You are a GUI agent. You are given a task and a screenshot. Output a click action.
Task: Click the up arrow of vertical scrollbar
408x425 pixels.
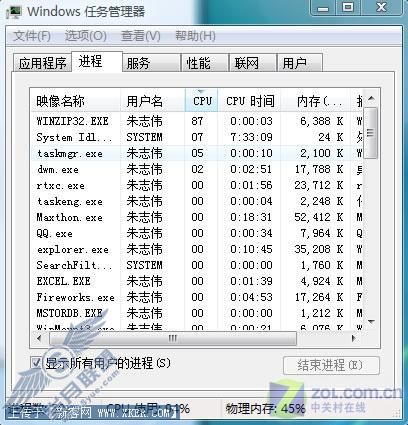(371, 98)
